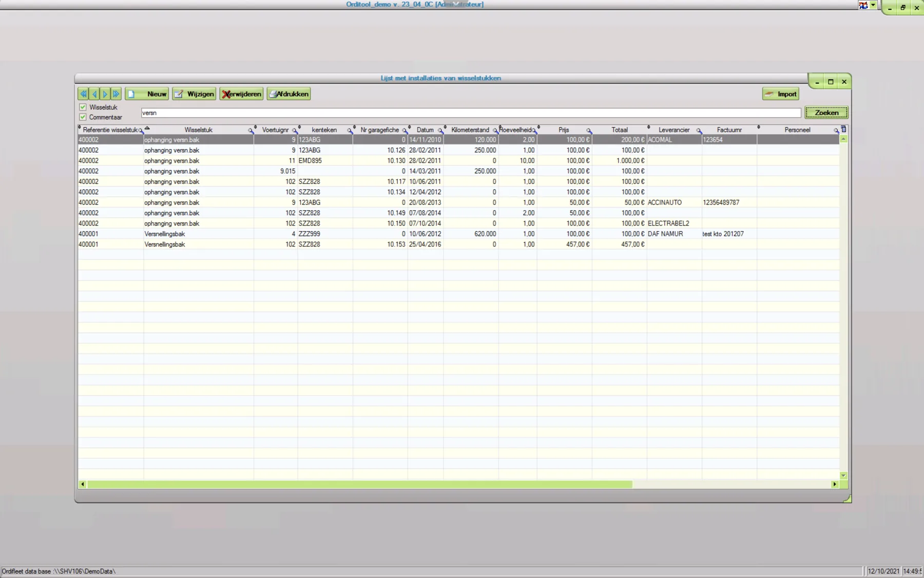
Task: Click the horizontal scrollbar left arrow
Action: 83,484
